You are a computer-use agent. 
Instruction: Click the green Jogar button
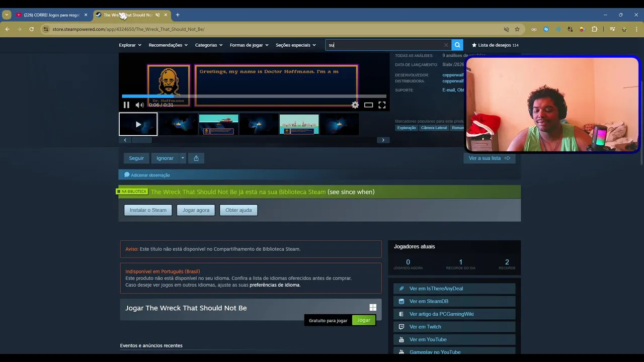(x=364, y=320)
